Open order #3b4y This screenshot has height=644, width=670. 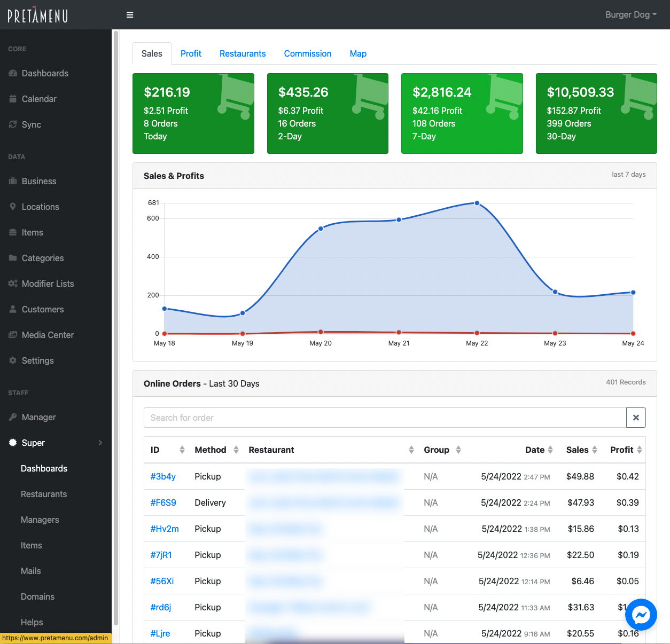[163, 476]
